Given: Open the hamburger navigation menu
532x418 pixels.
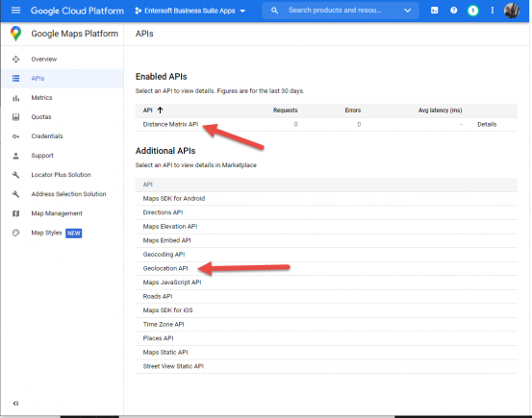Looking at the screenshot, I should 15,11.
